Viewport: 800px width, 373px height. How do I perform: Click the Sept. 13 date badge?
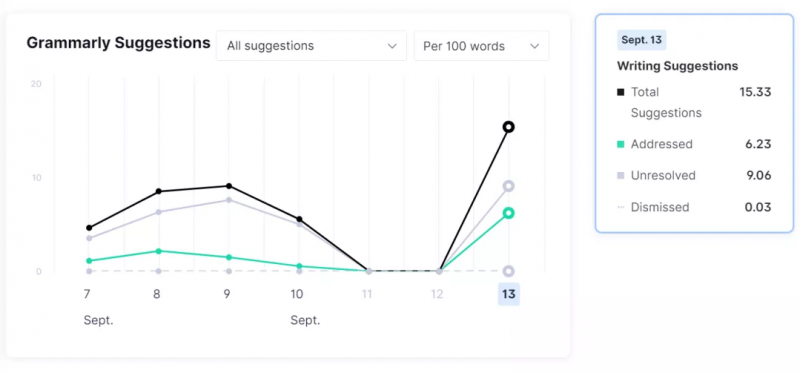pyautogui.click(x=641, y=40)
